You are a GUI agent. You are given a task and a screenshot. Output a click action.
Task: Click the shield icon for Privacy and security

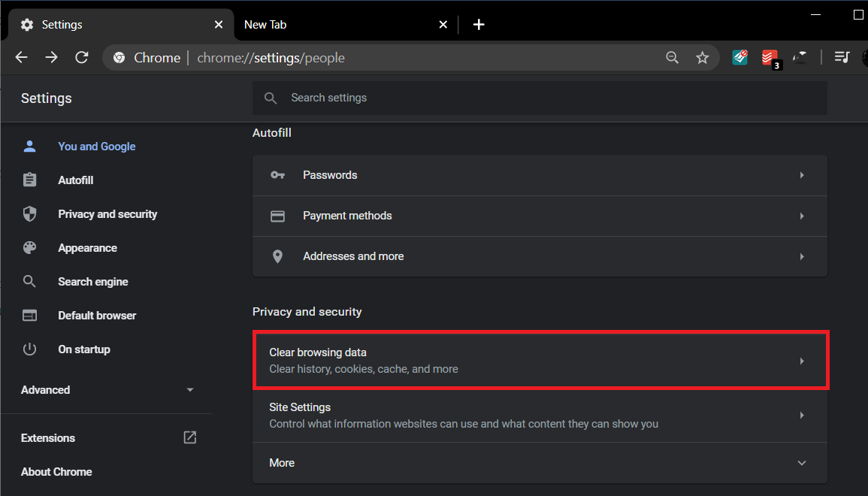pos(29,213)
